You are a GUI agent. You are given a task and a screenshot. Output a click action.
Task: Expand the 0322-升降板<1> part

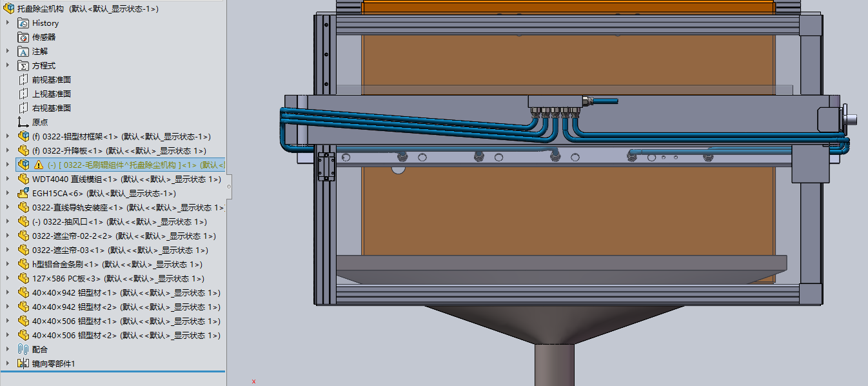click(x=8, y=151)
